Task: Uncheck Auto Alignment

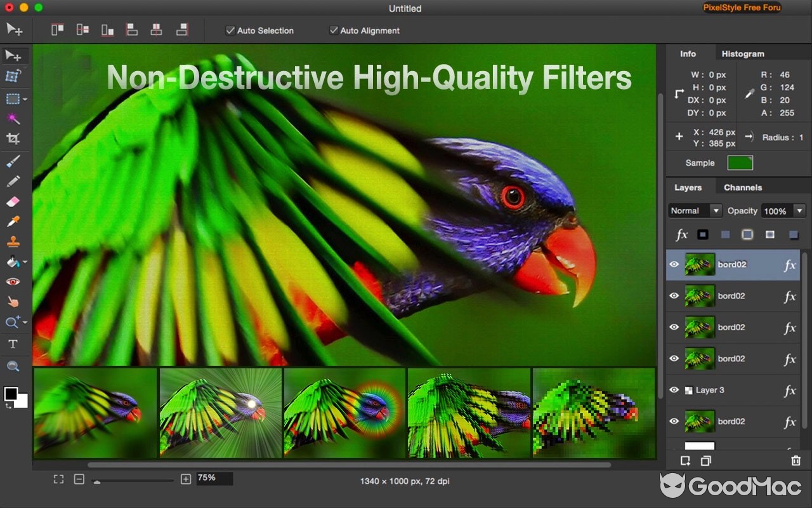Action: point(333,30)
